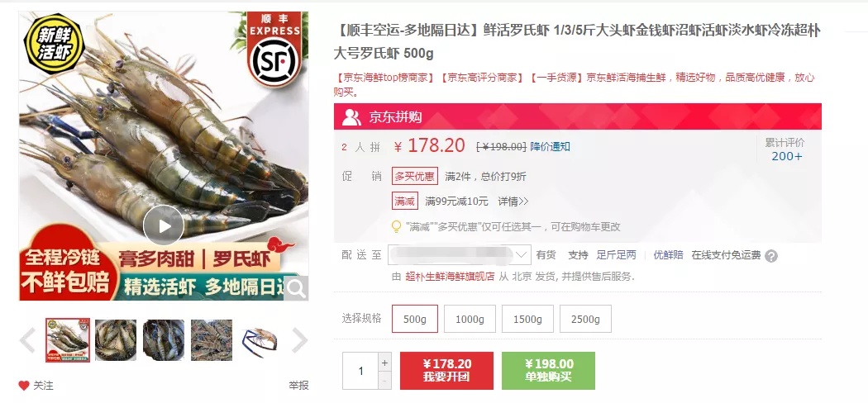The height and width of the screenshot is (403, 868).
Task: Click the green 单独购买 ¥198.00 button
Action: click(x=549, y=371)
